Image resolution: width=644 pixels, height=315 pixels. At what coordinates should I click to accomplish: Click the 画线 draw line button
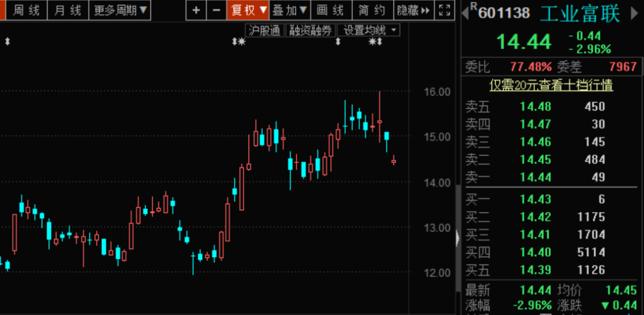[x=331, y=10]
